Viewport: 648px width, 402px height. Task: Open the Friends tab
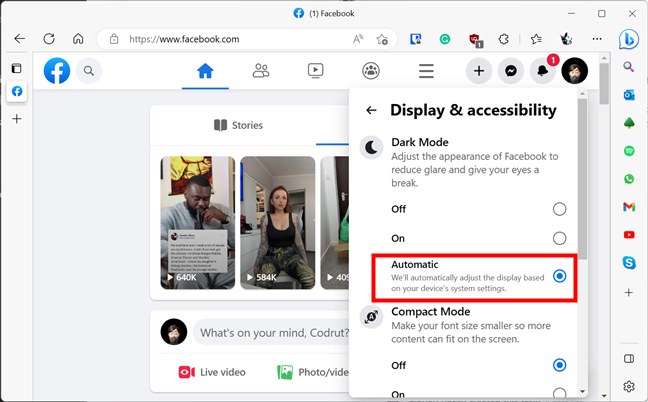pyautogui.click(x=261, y=71)
